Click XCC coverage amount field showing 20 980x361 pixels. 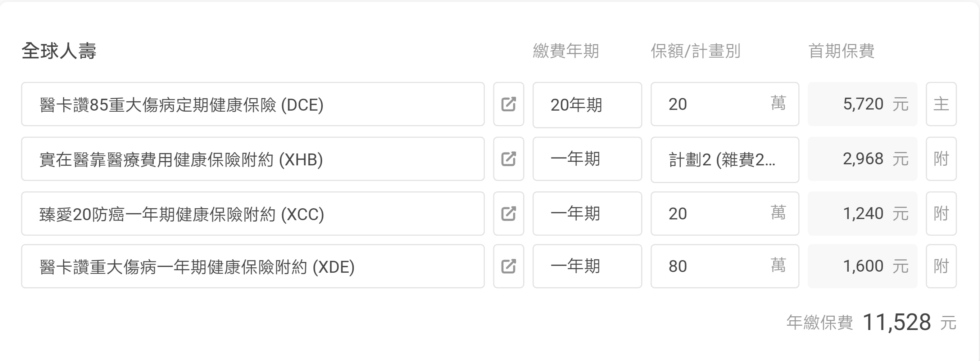[715, 214]
